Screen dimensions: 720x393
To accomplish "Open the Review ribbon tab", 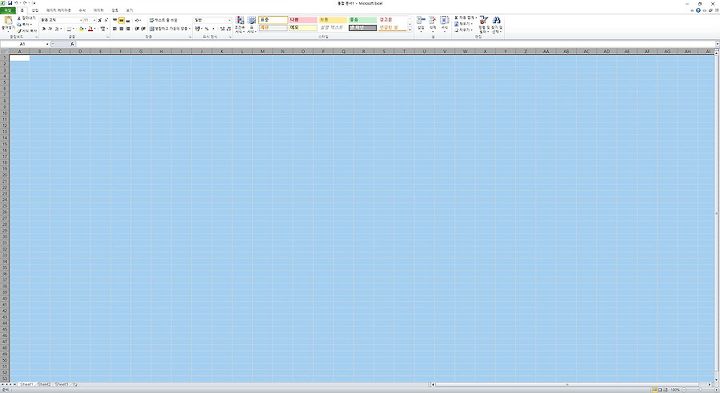I will coord(115,10).
